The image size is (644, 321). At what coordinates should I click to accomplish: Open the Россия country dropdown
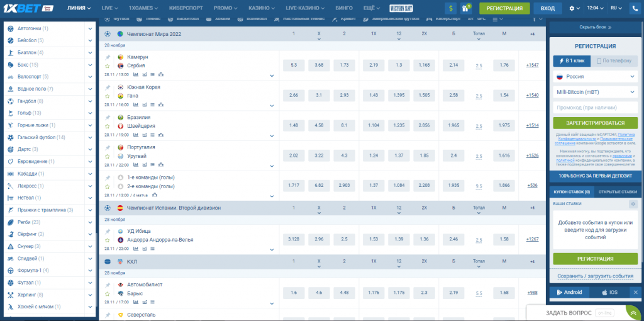[595, 76]
